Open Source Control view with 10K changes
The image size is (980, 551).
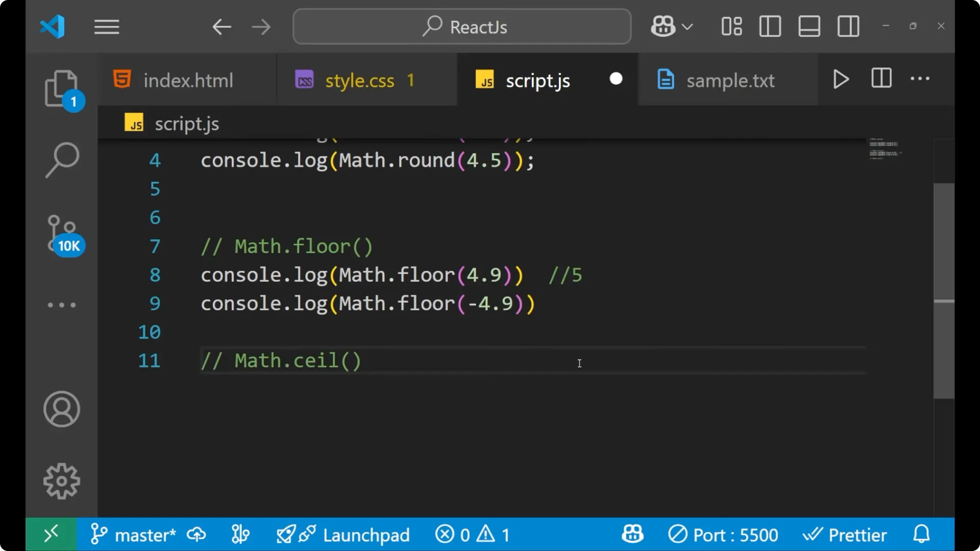[x=62, y=232]
